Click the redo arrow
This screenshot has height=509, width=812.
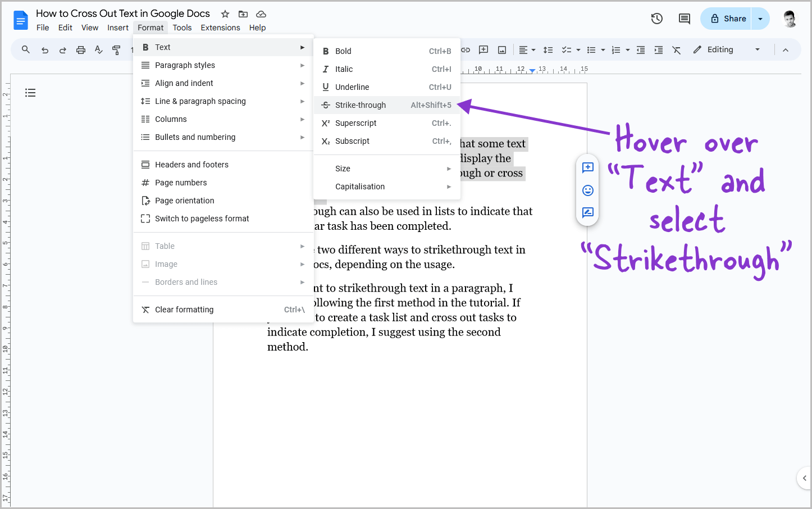63,50
